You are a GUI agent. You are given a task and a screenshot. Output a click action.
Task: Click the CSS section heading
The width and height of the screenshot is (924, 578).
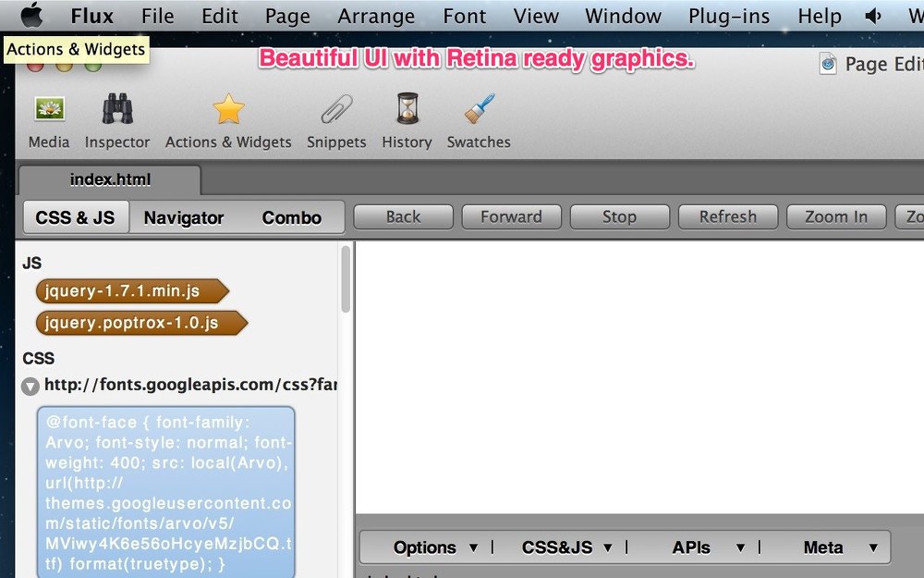[38, 359]
